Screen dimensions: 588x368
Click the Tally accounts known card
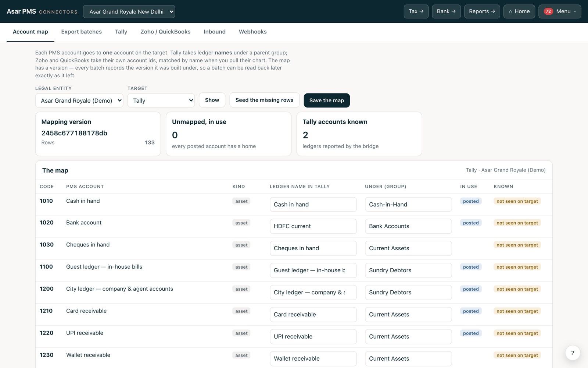359,134
